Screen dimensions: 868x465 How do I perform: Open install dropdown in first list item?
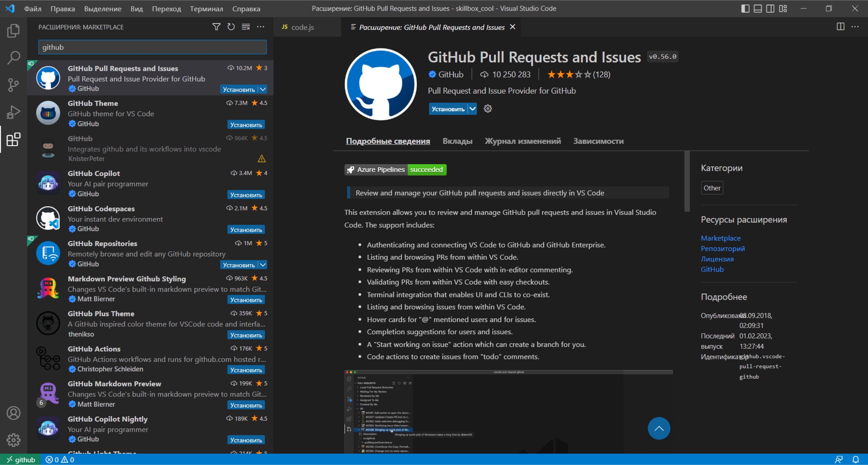(262, 89)
